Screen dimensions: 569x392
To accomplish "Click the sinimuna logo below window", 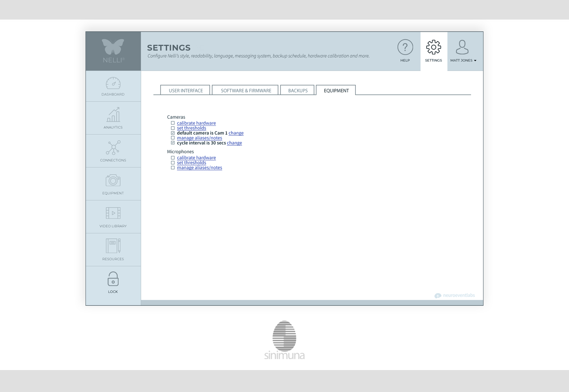I will pyautogui.click(x=284, y=340).
